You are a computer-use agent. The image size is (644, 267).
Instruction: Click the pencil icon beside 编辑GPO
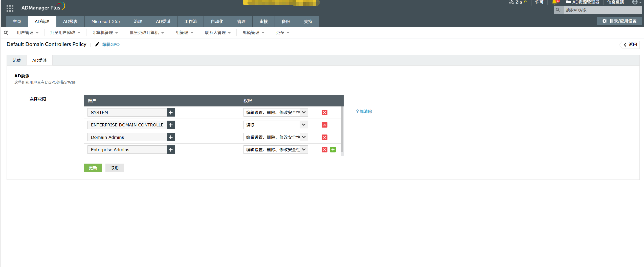coord(97,45)
